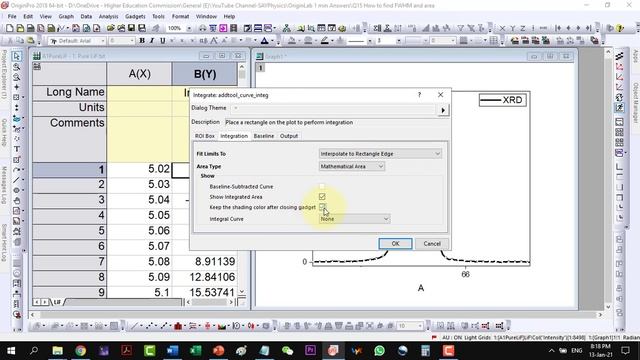Open File Explorer from the taskbar

[57, 351]
